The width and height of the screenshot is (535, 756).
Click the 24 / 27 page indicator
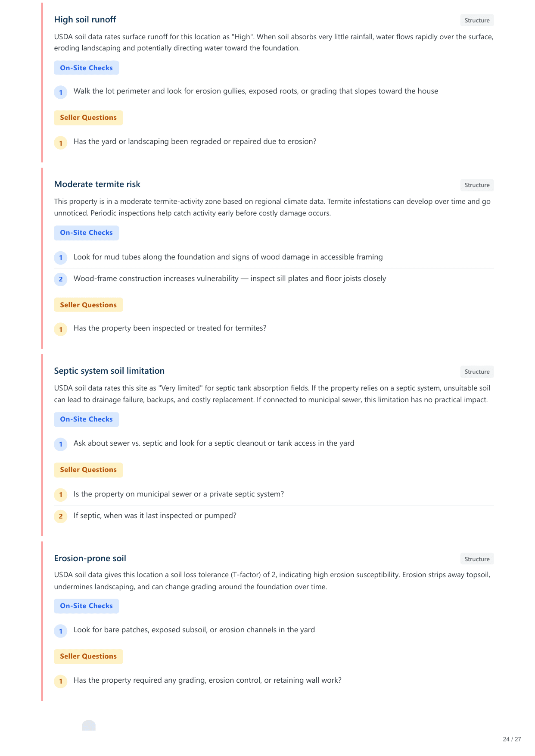click(x=512, y=739)
